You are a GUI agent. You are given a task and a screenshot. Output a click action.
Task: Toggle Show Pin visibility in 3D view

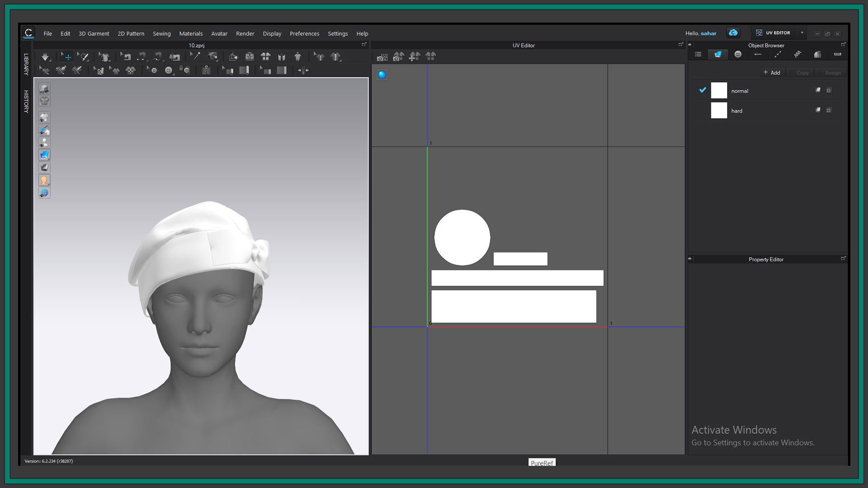(44, 130)
